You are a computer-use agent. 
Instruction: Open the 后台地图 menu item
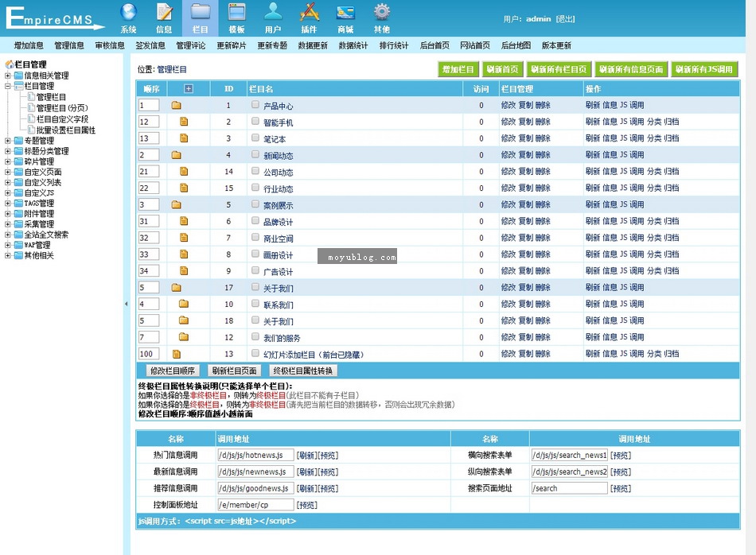click(516, 45)
